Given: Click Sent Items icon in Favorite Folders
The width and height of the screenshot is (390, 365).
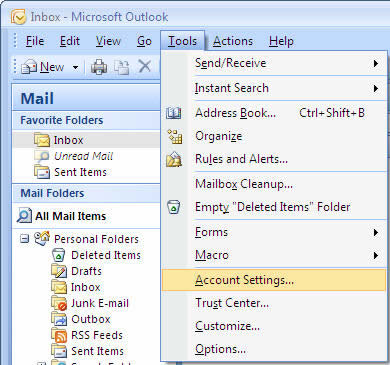Looking at the screenshot, I should [42, 172].
